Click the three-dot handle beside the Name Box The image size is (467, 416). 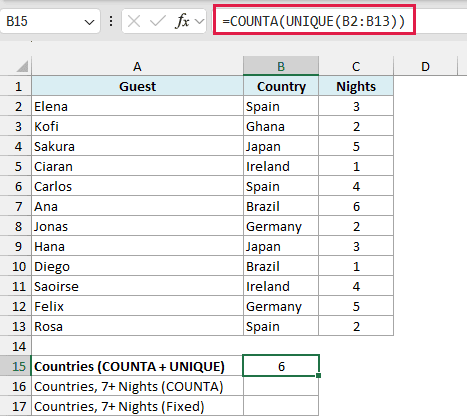pos(111,22)
